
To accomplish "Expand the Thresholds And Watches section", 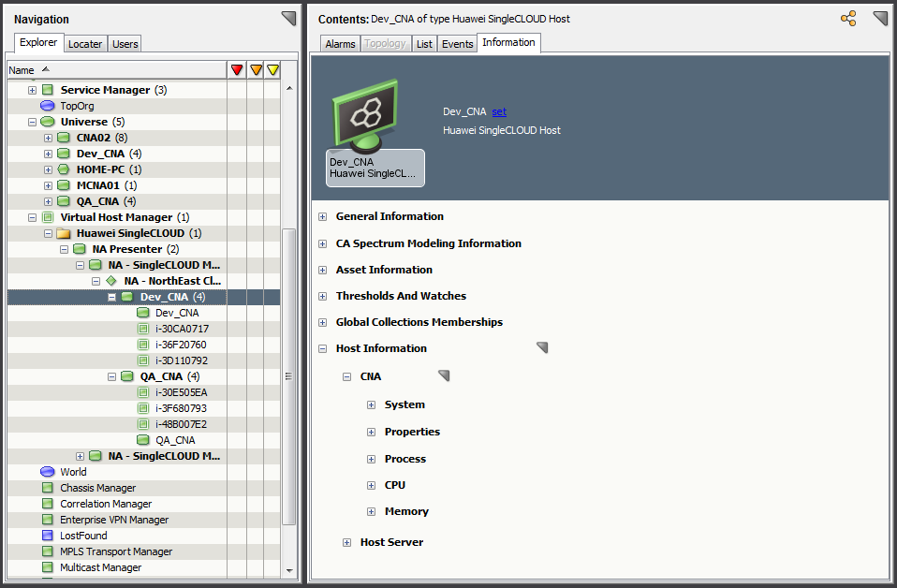I will tap(323, 296).
